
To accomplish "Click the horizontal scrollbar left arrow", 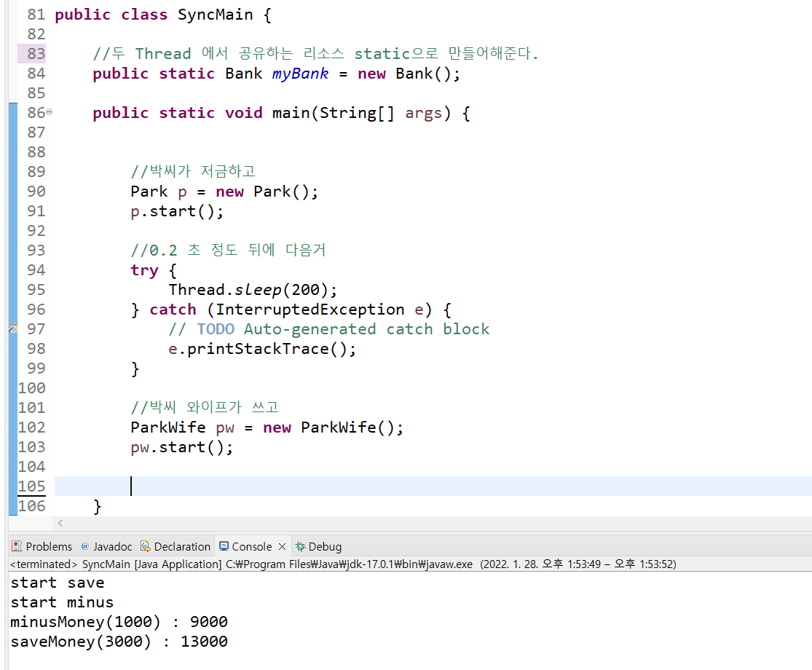I will point(60,524).
